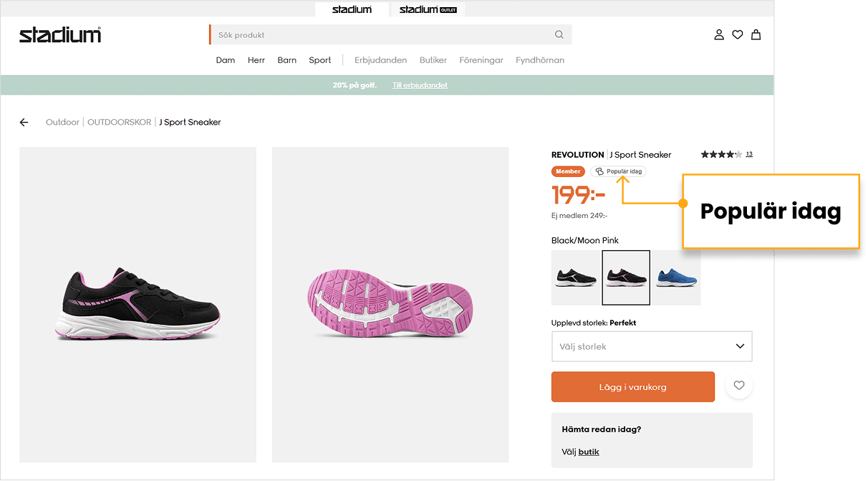Select the blue shoe color variant
The image size is (868, 481).
(x=676, y=278)
